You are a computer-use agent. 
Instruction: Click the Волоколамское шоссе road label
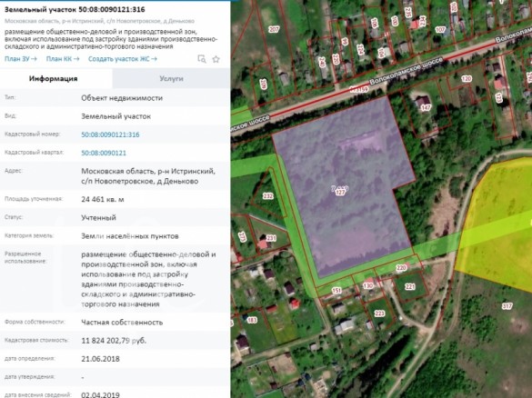click(407, 71)
